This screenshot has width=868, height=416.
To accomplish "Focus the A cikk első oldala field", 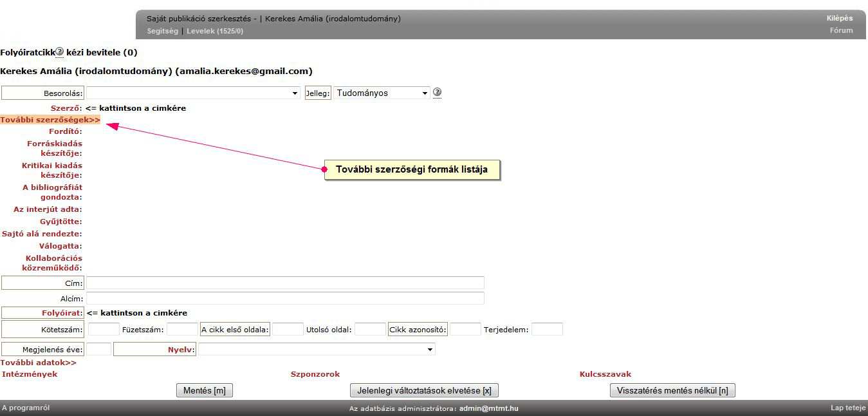I will coord(288,329).
